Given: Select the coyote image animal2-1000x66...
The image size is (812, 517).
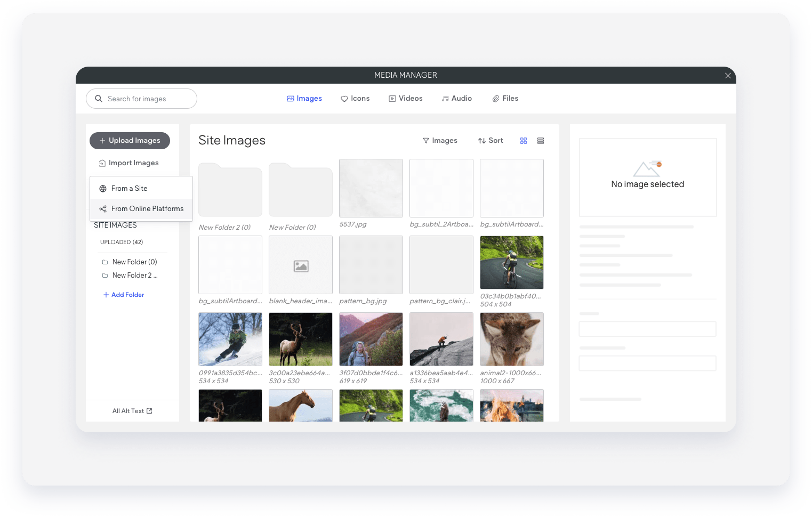Looking at the screenshot, I should tap(512, 340).
